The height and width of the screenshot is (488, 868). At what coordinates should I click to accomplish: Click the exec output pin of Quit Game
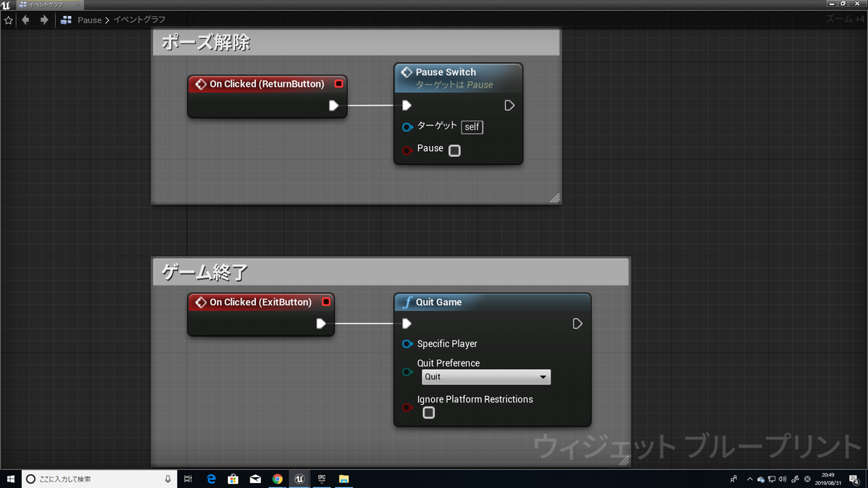(x=576, y=324)
